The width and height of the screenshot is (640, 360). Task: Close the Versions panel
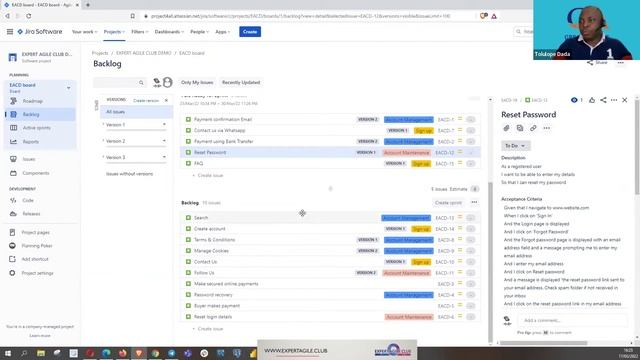[x=166, y=100]
